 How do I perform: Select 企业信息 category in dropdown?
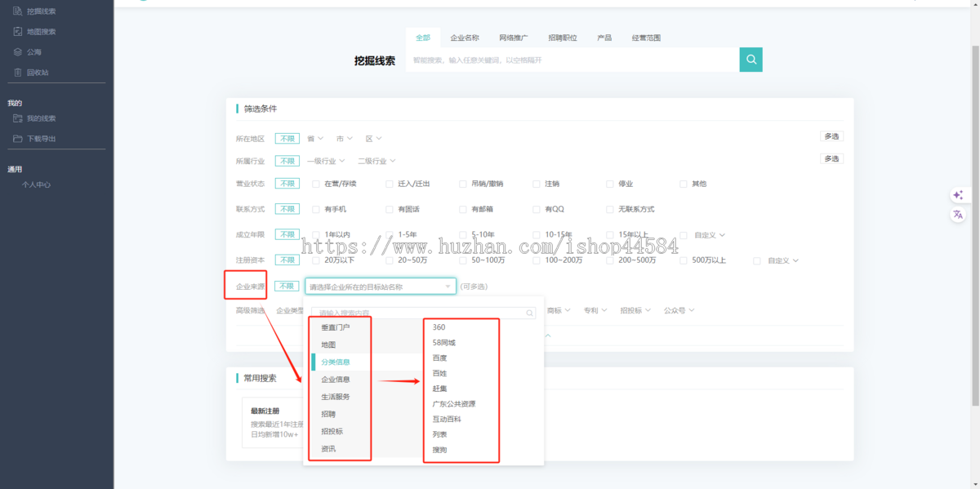[x=336, y=380]
